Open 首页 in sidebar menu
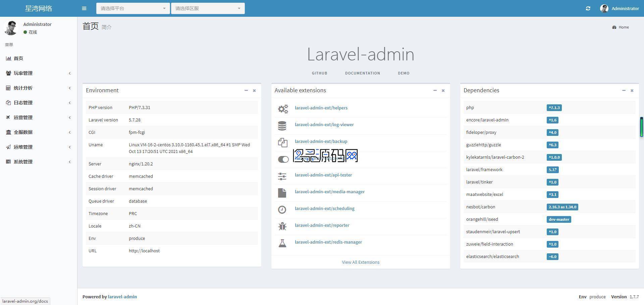The image size is (644, 305). click(x=39, y=58)
